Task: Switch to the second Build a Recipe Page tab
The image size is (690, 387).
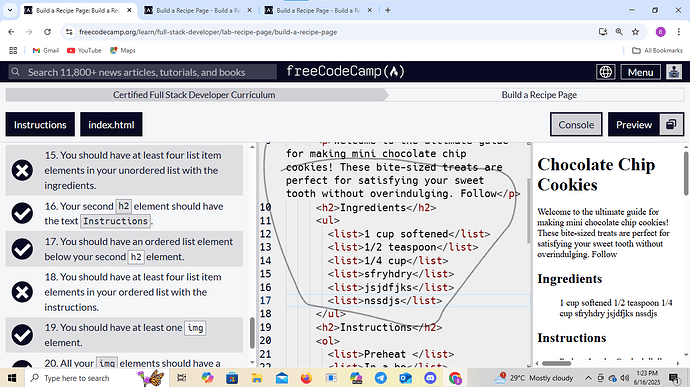Action: (198, 10)
